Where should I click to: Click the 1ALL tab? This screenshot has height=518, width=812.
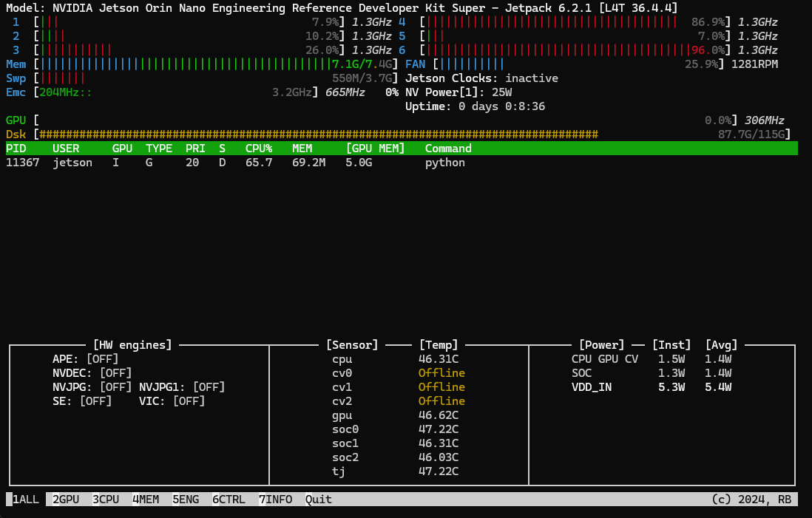(26, 500)
